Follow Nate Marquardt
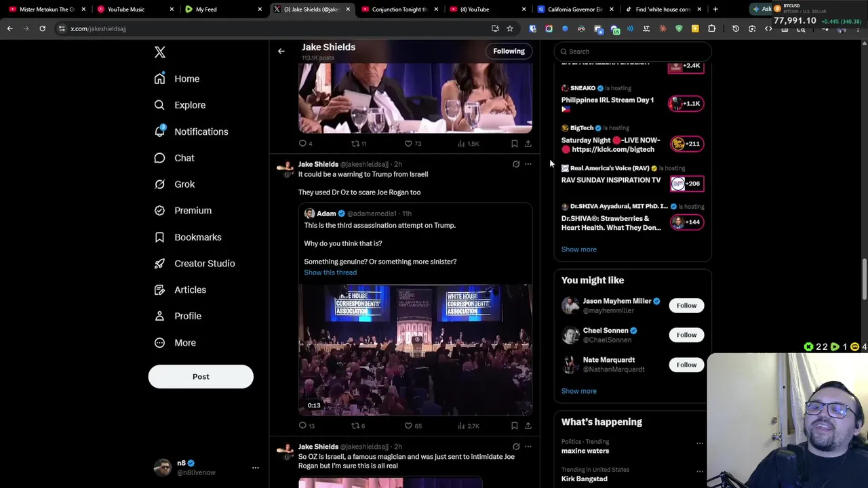This screenshot has width=868, height=488. pos(686,365)
